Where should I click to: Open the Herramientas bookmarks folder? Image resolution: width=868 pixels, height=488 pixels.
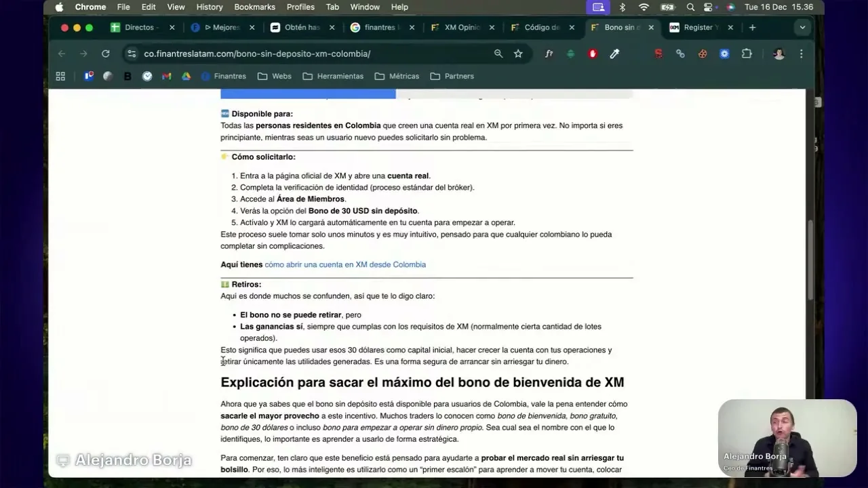coord(333,76)
